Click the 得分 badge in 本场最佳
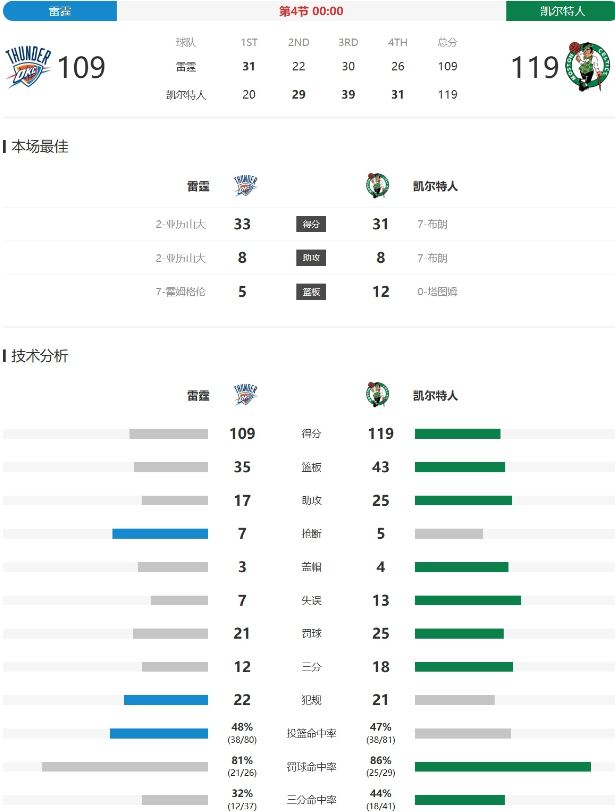This screenshot has height=812, width=615. 311,224
